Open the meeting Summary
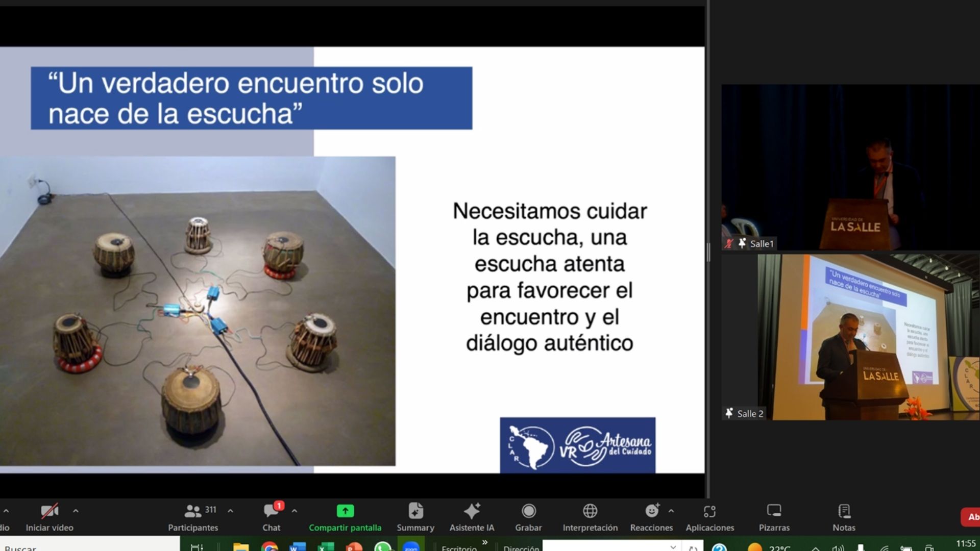Screen dimensions: 980x551 pos(415,511)
